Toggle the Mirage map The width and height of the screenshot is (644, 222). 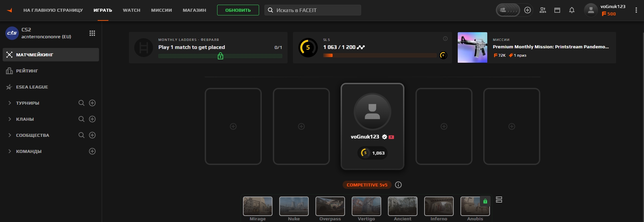click(258, 206)
